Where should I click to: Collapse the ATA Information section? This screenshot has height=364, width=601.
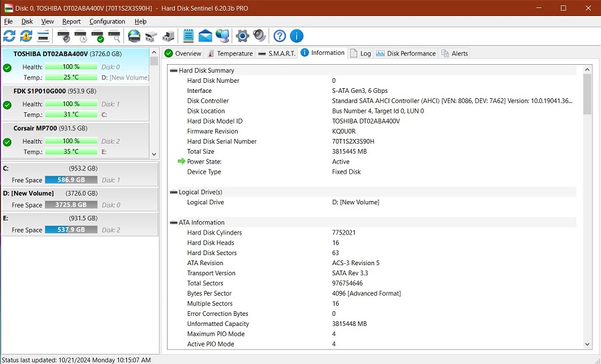[173, 222]
